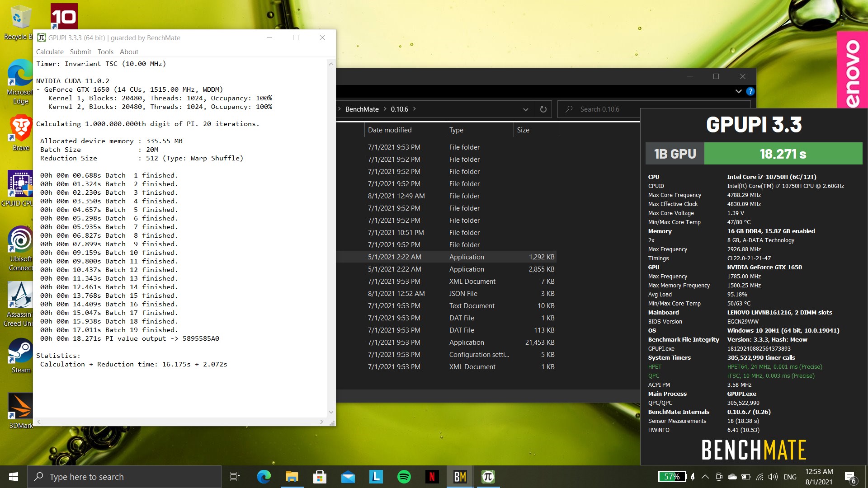Expand the Explorer address bar history dropdown
The height and width of the screenshot is (488, 868).
tap(525, 109)
